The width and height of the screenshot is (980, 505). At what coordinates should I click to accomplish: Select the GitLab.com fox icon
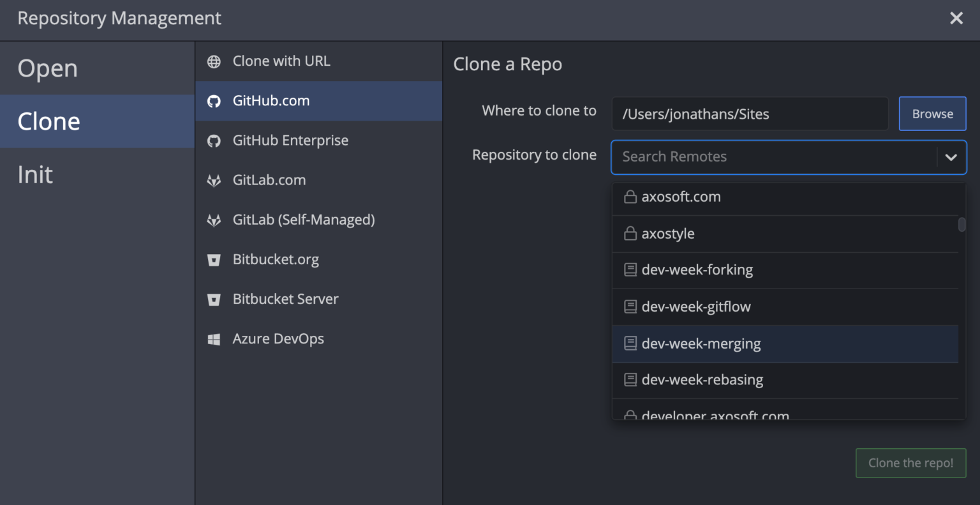[213, 179]
